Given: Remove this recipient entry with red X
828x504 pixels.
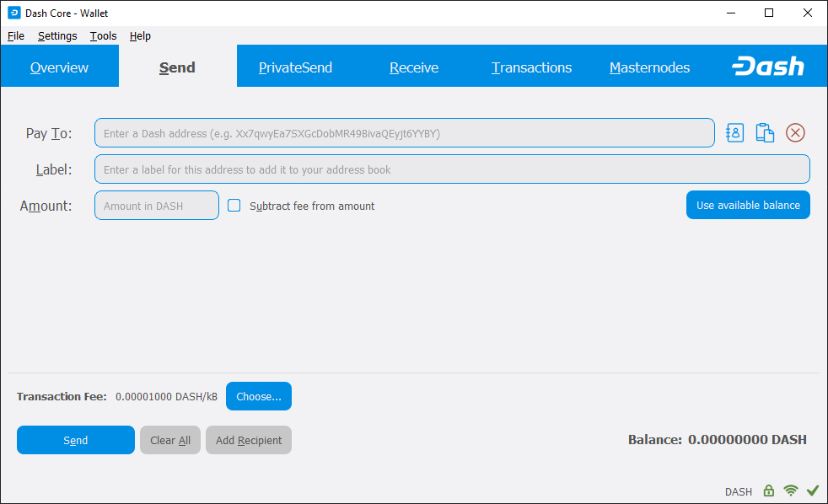Looking at the screenshot, I should (x=795, y=133).
